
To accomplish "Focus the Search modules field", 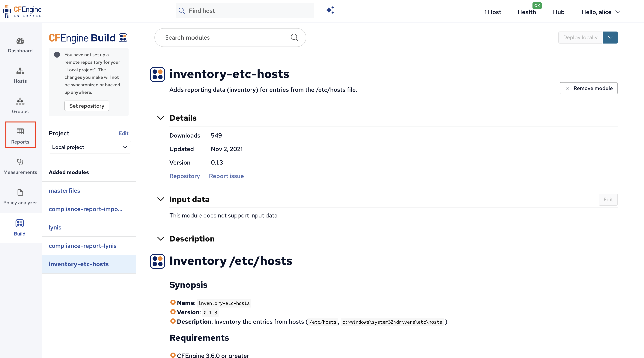I will 230,38.
